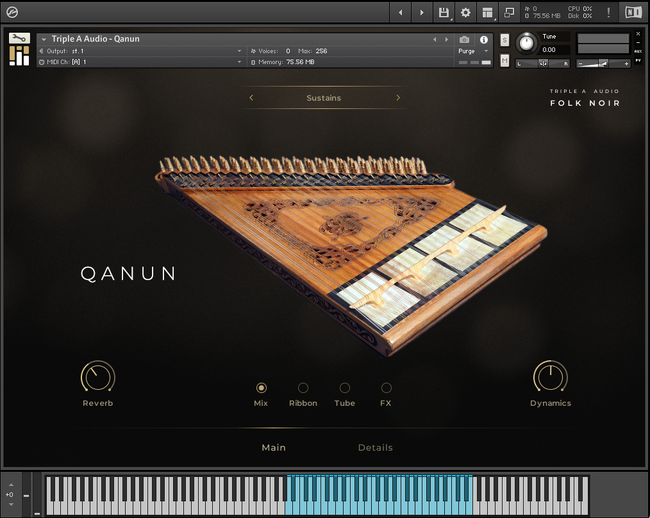650x518 pixels.
Task: Select the Ribbon microphone option
Action: pyautogui.click(x=303, y=388)
